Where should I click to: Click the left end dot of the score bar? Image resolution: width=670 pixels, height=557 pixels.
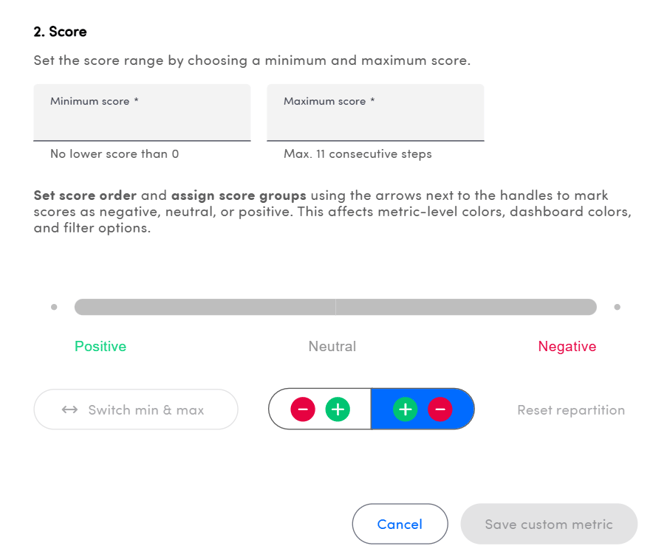tap(54, 307)
